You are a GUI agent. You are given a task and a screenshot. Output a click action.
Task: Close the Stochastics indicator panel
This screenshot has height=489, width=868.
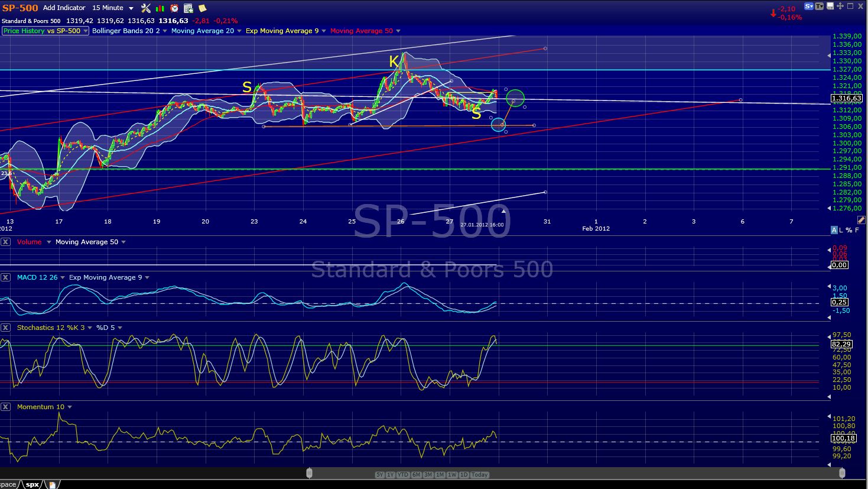(5, 328)
